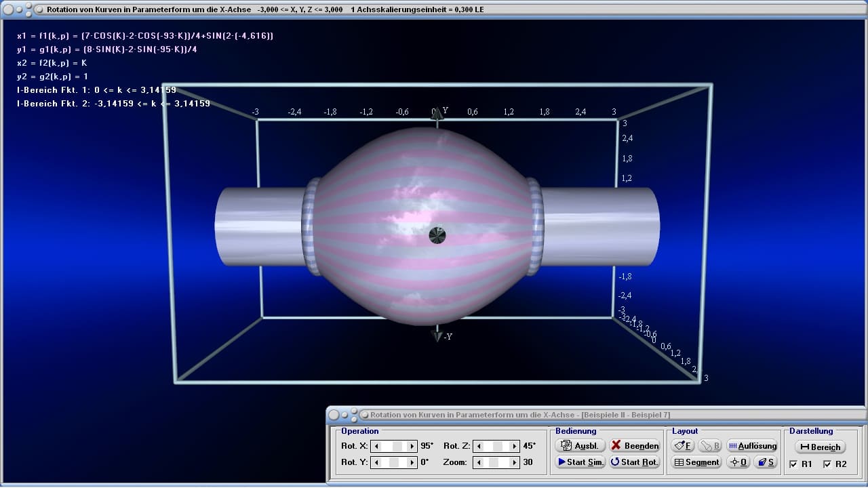Start automatic rotation with Start Rot.
Screen dimensions: 868x488
[x=635, y=462]
